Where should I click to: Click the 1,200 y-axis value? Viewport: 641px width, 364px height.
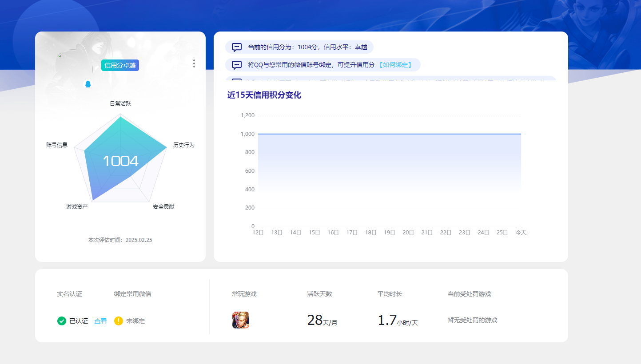[247, 115]
